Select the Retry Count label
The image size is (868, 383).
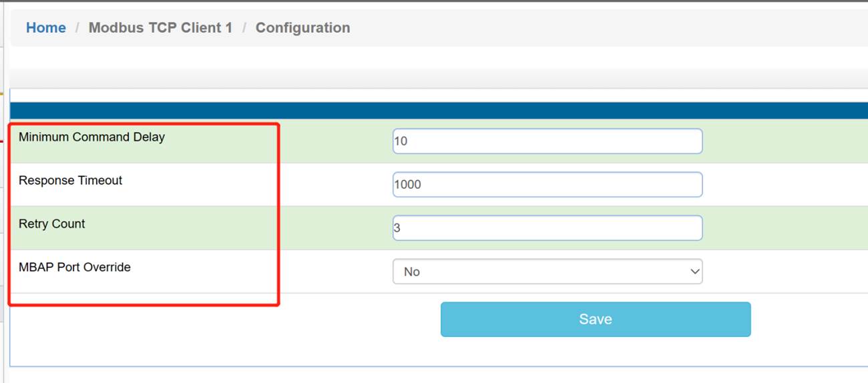click(x=51, y=224)
